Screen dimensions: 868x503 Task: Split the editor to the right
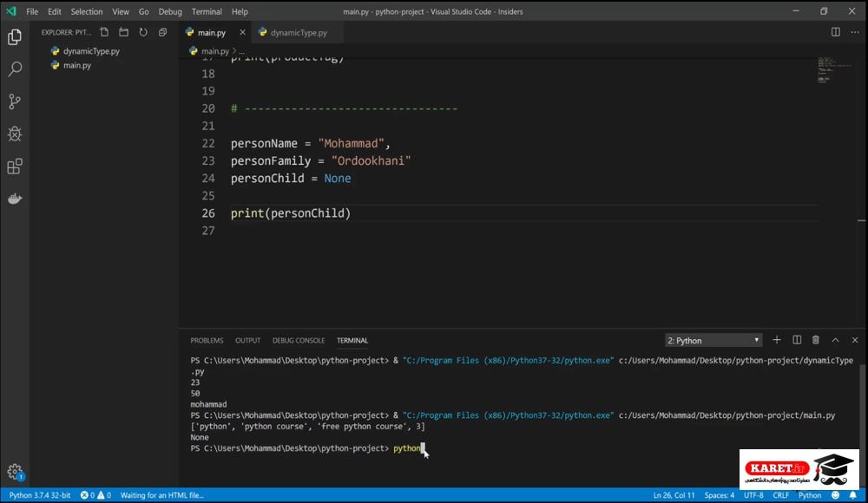coord(835,32)
